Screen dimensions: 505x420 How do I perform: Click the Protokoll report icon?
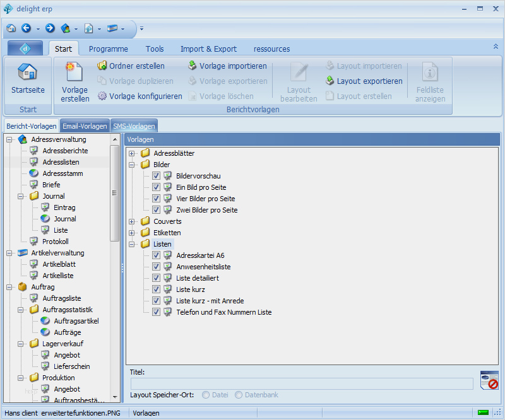coord(34,241)
